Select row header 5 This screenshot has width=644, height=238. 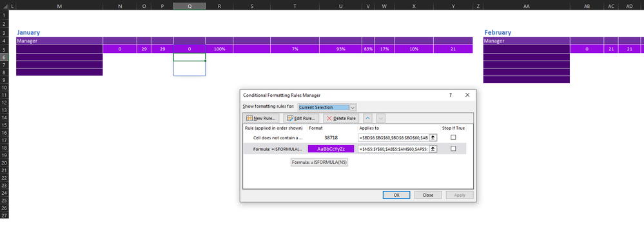click(x=4, y=49)
